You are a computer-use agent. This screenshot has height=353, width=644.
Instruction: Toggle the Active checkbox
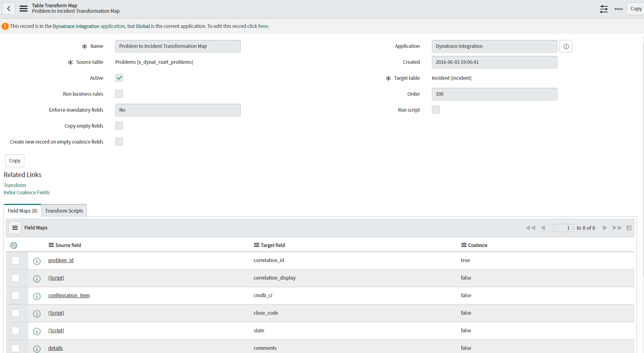(119, 78)
